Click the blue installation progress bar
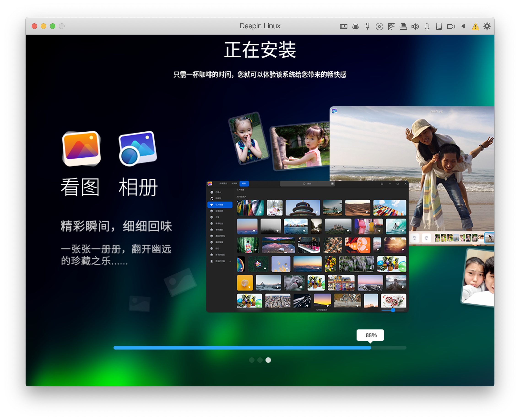Screen dimensions: 520x420 coord(260,348)
